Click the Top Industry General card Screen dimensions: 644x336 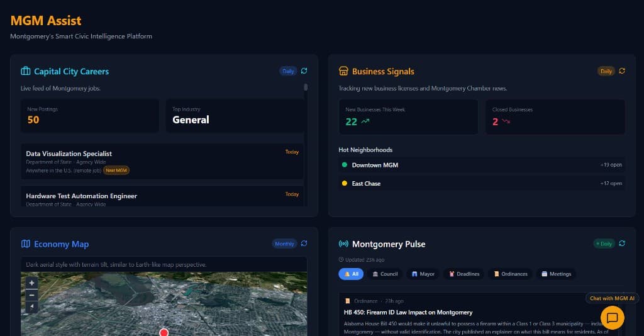coord(235,116)
